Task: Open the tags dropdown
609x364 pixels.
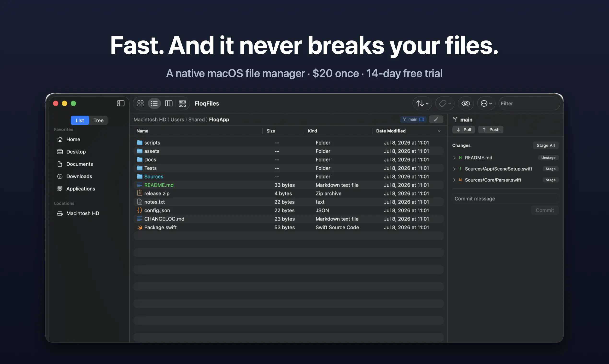Action: point(445,103)
